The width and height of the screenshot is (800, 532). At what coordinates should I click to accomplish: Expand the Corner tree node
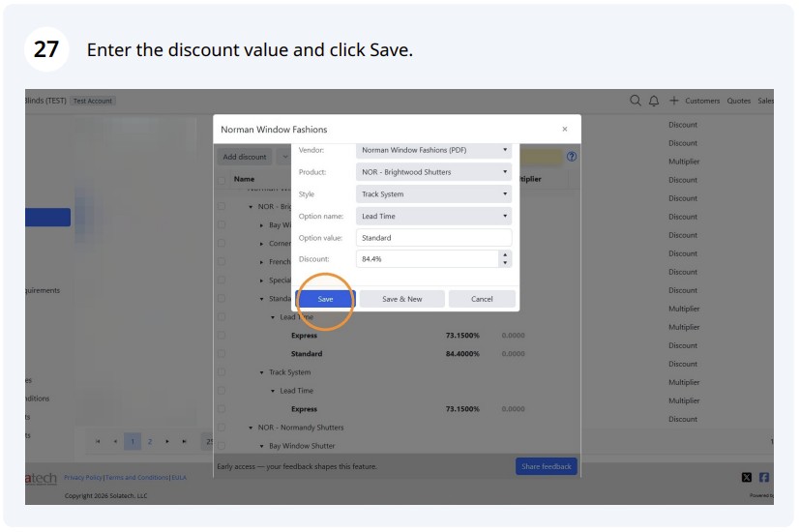[x=262, y=244]
